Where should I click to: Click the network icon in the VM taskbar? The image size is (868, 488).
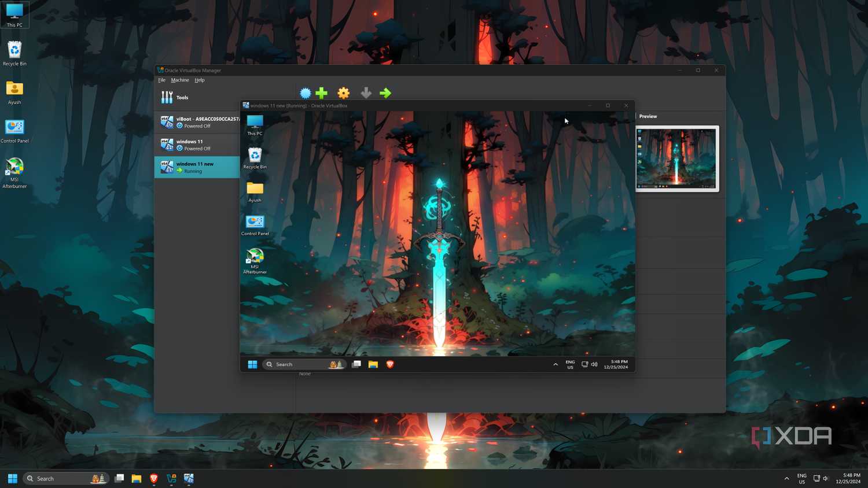pyautogui.click(x=584, y=364)
